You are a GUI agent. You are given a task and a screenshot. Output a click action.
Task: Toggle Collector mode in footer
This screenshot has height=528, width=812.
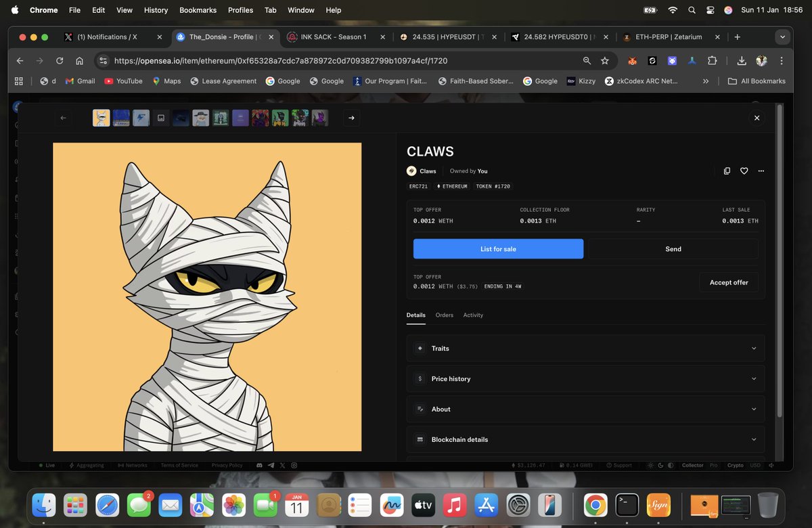click(x=692, y=466)
